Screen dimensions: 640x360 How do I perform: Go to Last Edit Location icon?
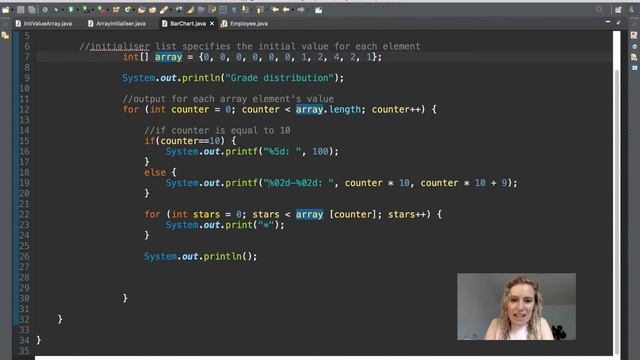[x=275, y=10]
